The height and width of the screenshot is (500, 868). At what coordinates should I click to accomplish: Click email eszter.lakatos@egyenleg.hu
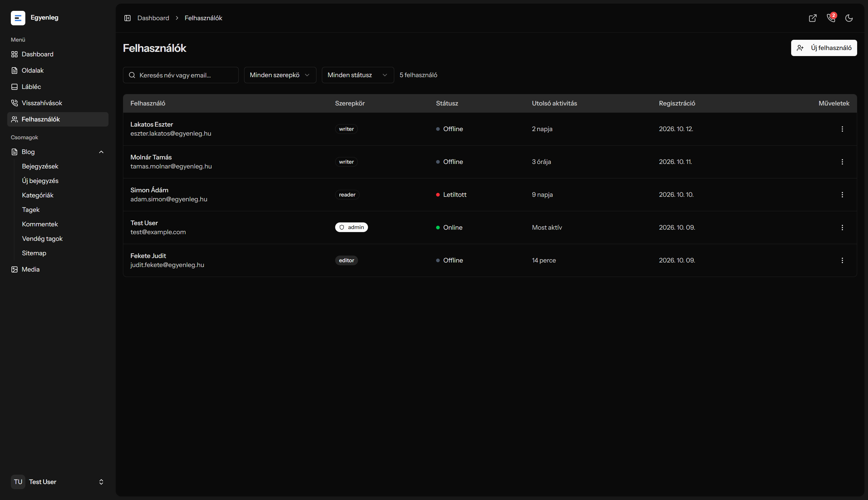tap(171, 133)
